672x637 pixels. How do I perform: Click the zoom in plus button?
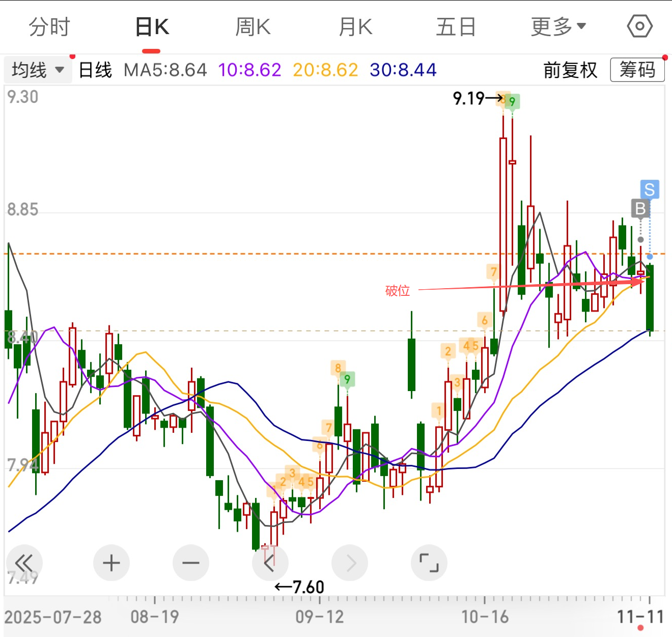tap(111, 563)
